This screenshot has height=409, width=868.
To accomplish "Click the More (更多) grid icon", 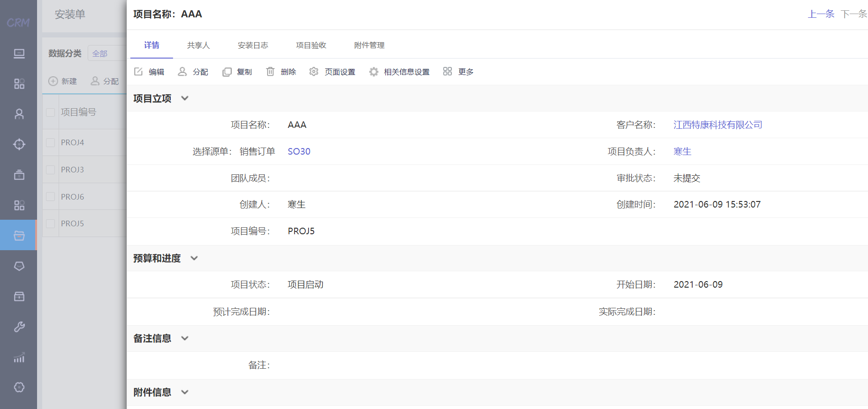I will click(447, 71).
